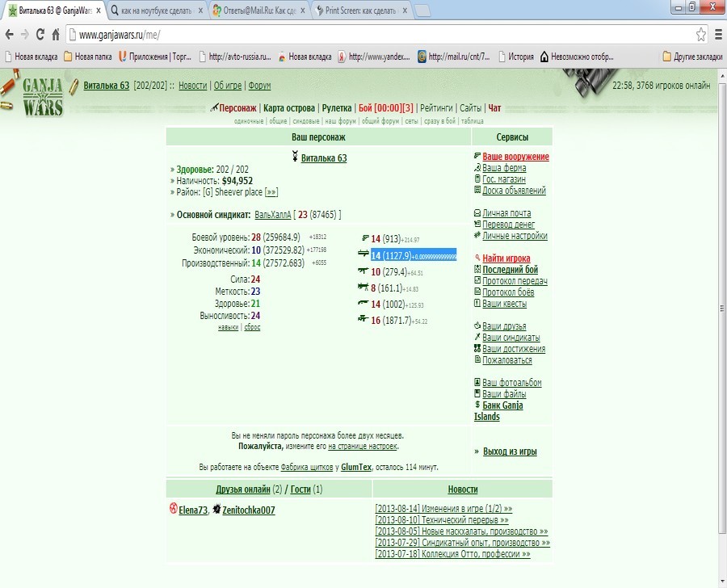The height and width of the screenshot is (588, 727).
Task: Open Последний бой link
Action: [x=511, y=270]
